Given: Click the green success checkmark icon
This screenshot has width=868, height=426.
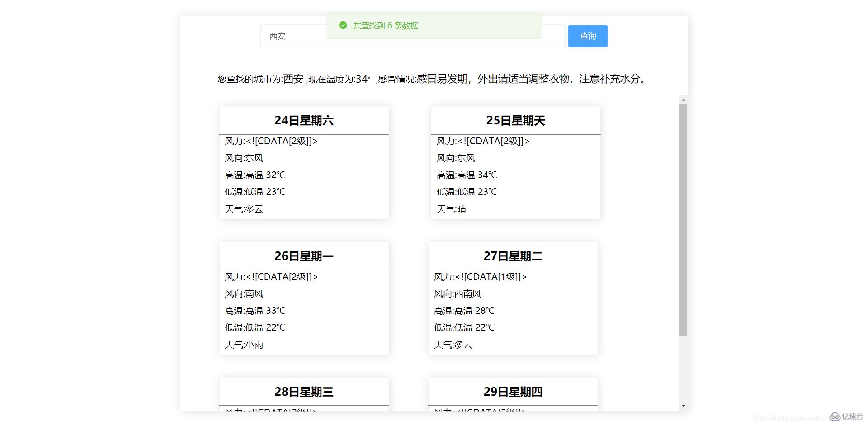Looking at the screenshot, I should point(343,25).
